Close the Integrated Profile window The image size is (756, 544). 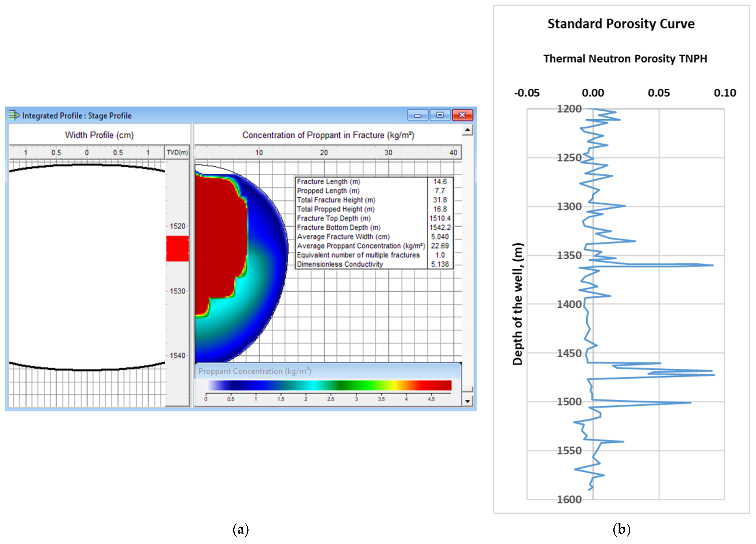[462, 115]
